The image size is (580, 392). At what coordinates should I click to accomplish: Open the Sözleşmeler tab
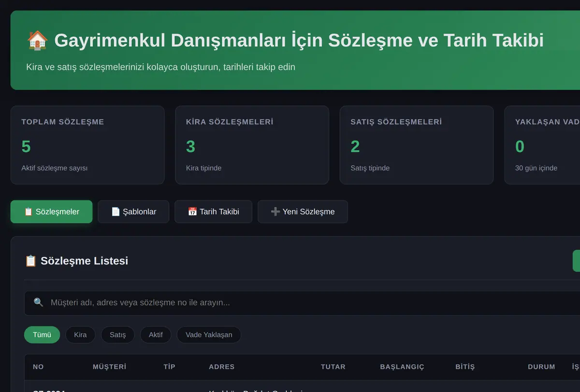51,212
